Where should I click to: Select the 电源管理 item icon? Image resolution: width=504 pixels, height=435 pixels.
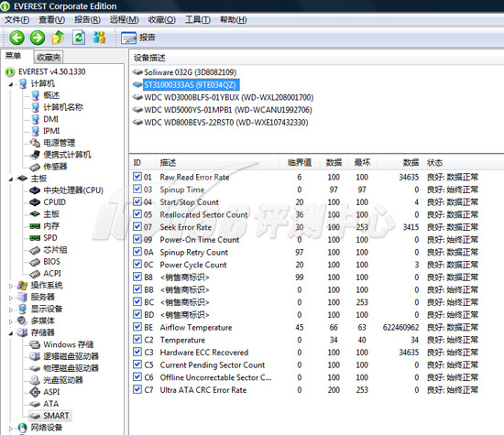(35, 143)
